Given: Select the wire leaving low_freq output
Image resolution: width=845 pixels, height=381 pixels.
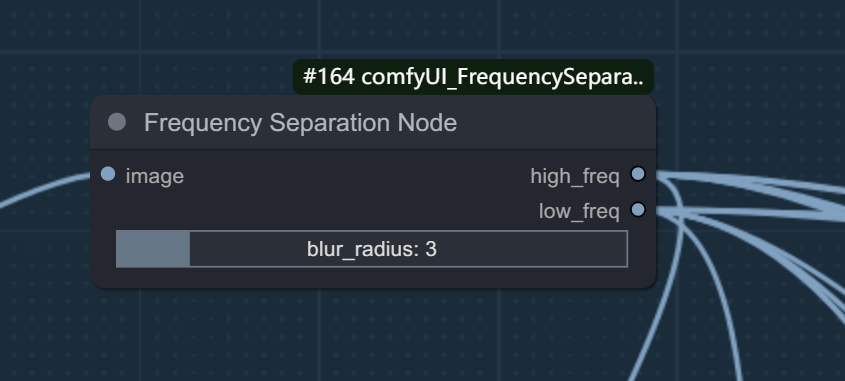Looking at the screenshot, I should 754,214.
